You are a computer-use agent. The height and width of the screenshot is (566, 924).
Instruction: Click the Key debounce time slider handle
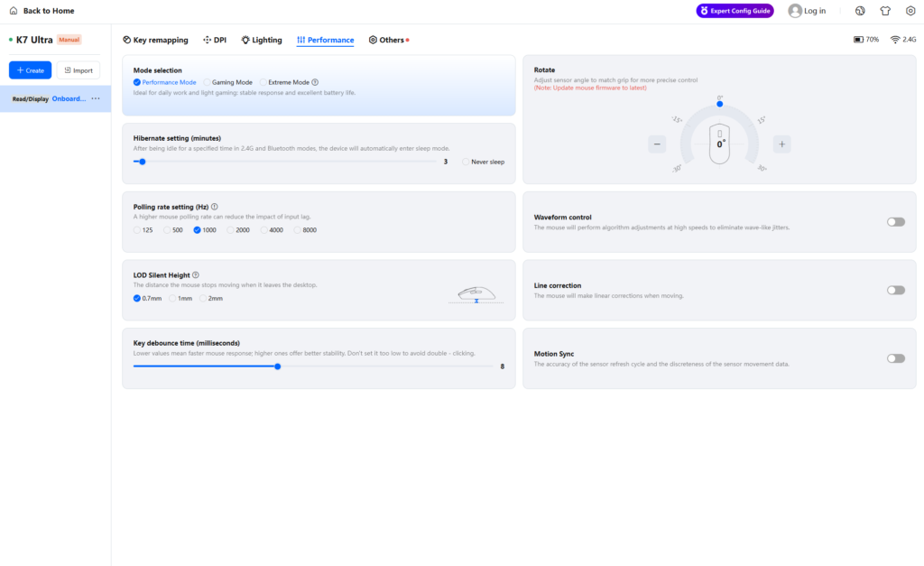[x=278, y=367]
